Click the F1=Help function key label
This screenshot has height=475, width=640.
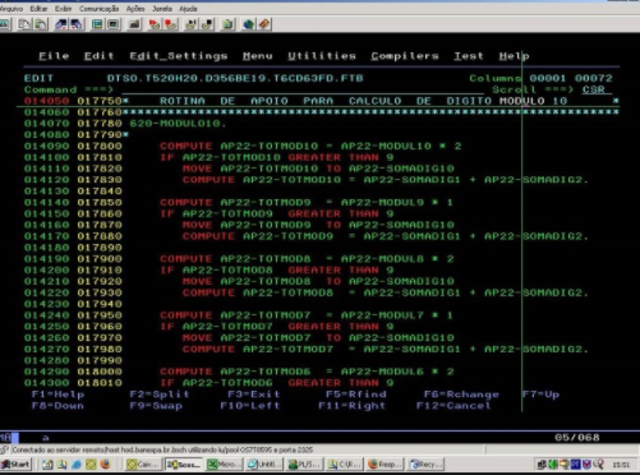point(58,394)
